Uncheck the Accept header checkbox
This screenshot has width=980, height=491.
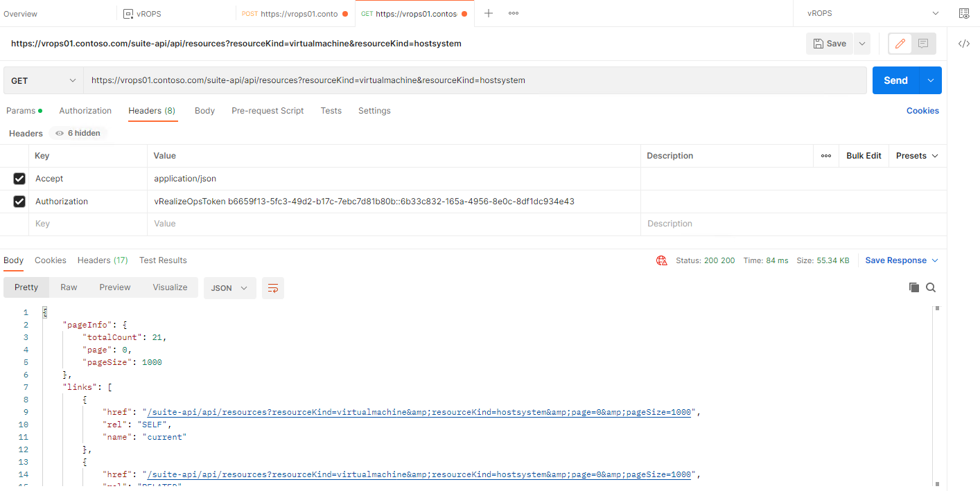[x=19, y=179]
